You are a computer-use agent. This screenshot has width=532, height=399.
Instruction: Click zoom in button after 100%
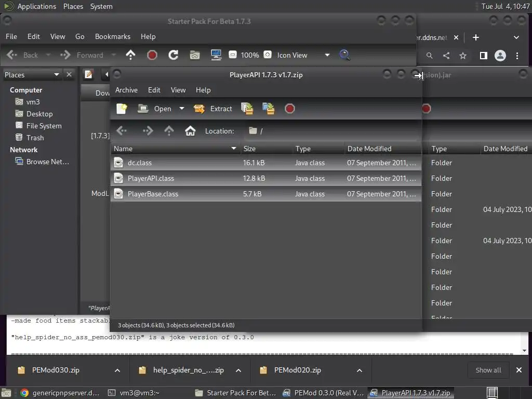(268, 55)
